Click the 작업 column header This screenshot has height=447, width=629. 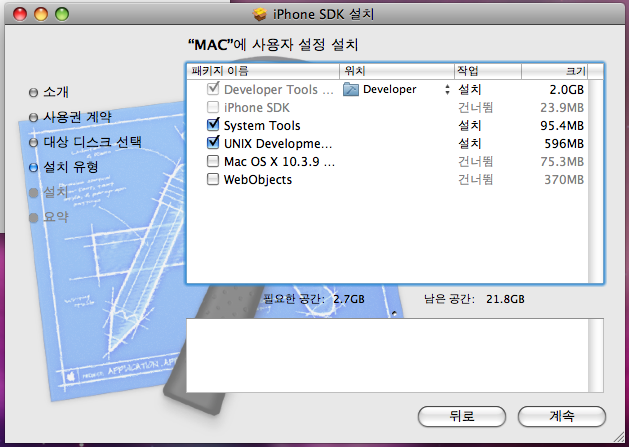(488, 71)
